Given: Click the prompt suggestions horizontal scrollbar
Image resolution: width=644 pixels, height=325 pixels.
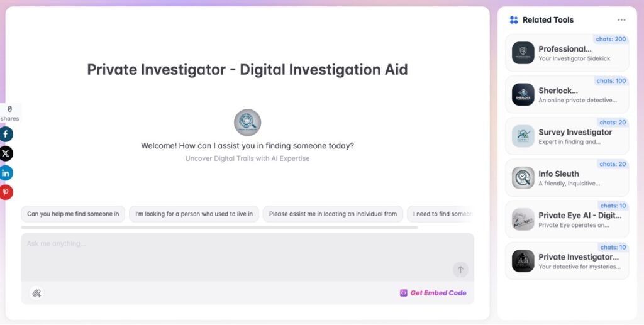Looking at the screenshot, I should point(219,228).
